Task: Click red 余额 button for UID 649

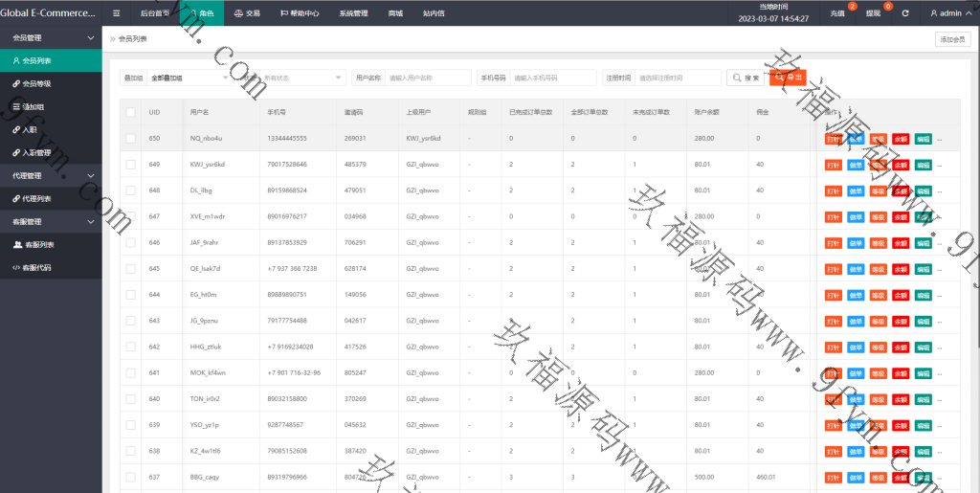Action: 901,165
